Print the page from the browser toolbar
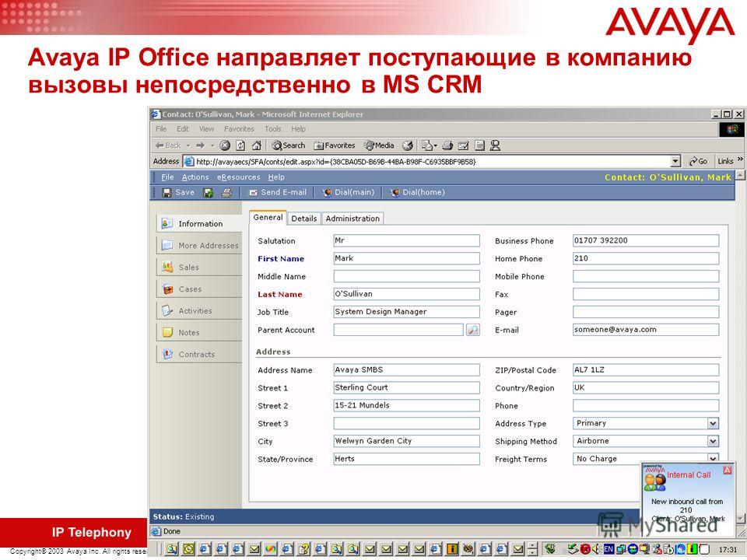The height and width of the screenshot is (560, 747). (447, 145)
